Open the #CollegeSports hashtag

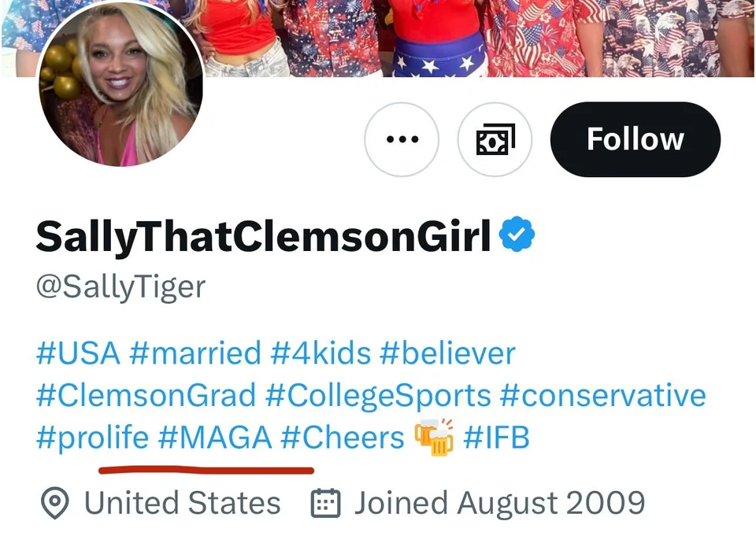coord(378,395)
